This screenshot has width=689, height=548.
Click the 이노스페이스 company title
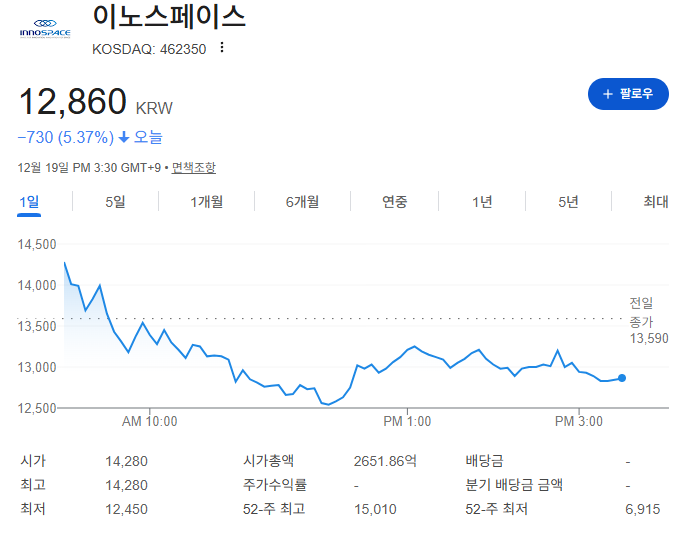click(169, 16)
